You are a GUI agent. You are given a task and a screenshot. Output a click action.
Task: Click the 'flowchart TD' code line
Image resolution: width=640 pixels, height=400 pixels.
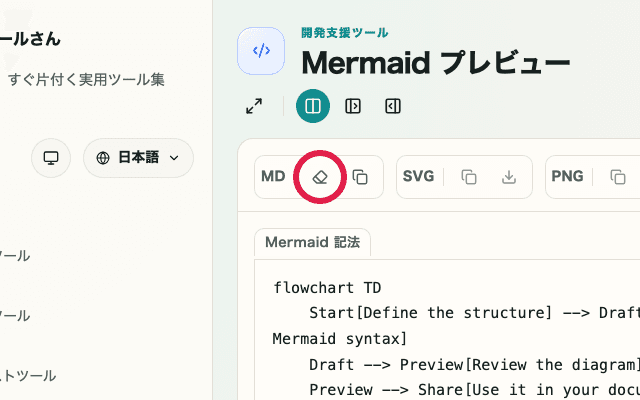327,288
